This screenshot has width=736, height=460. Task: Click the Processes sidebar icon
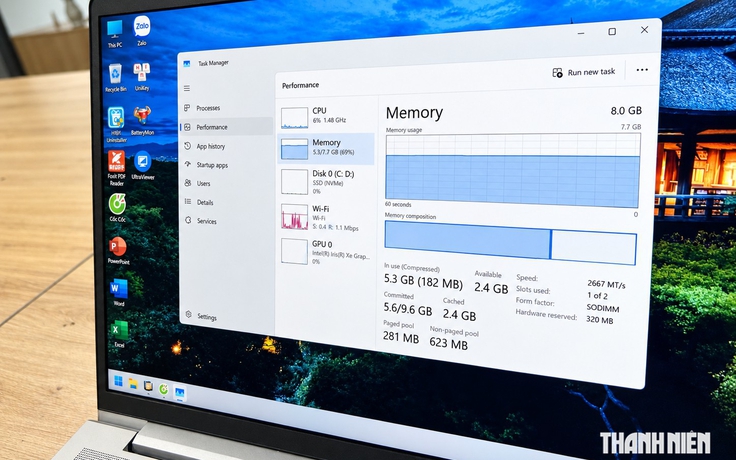click(x=187, y=108)
